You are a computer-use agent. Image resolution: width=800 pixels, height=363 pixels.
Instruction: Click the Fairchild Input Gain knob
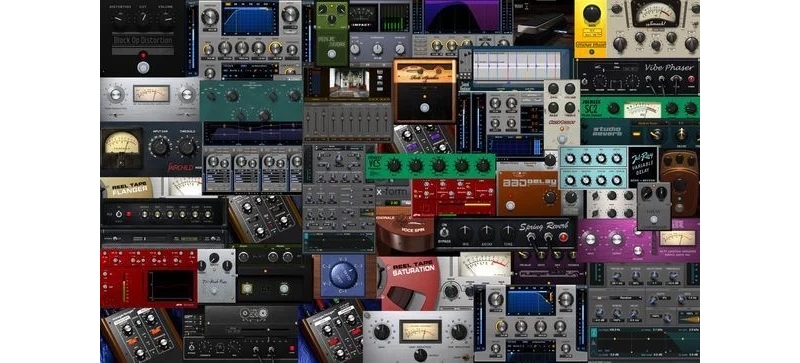point(160,147)
